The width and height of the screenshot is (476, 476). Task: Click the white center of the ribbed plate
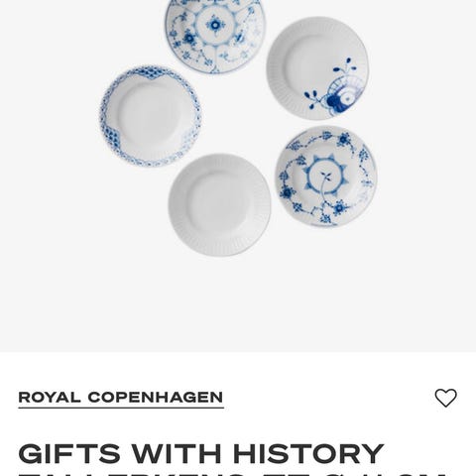pyautogui.click(x=219, y=205)
